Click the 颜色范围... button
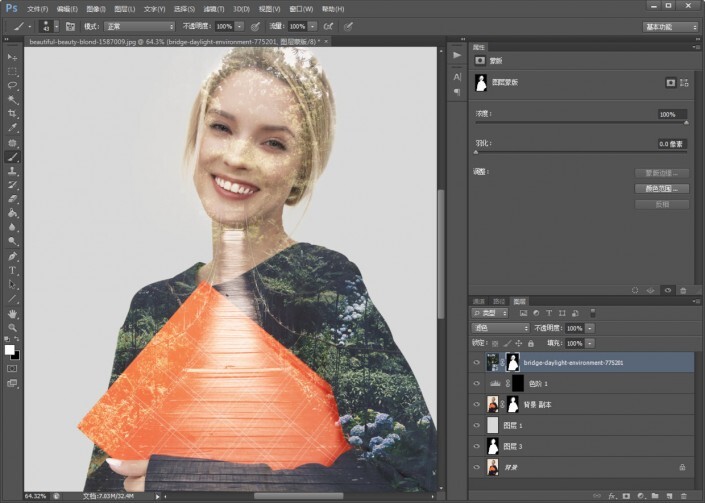Screen dimensions: 705x503 tap(662, 188)
